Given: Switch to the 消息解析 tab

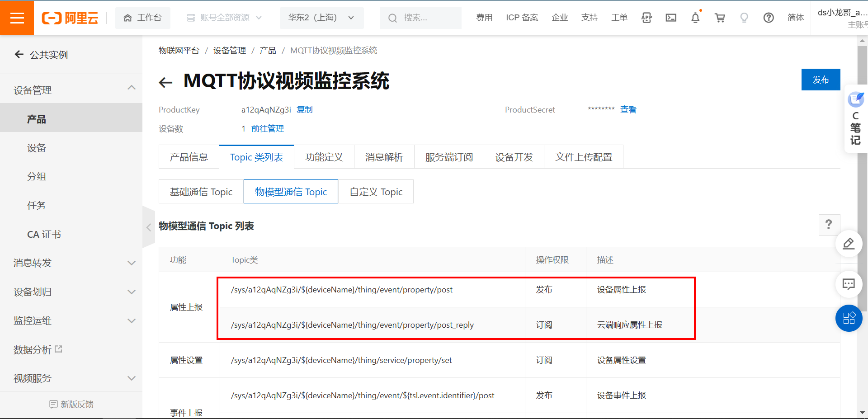Looking at the screenshot, I should coord(384,157).
